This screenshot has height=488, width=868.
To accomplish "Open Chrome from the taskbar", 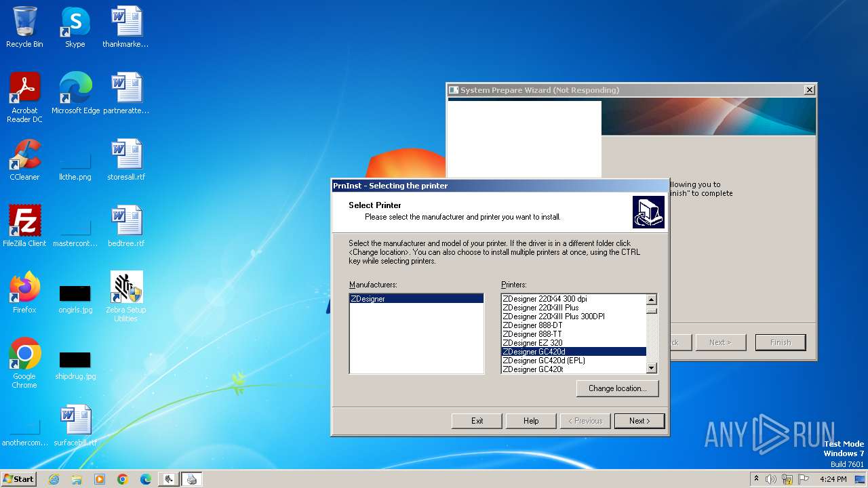I will 123,479.
